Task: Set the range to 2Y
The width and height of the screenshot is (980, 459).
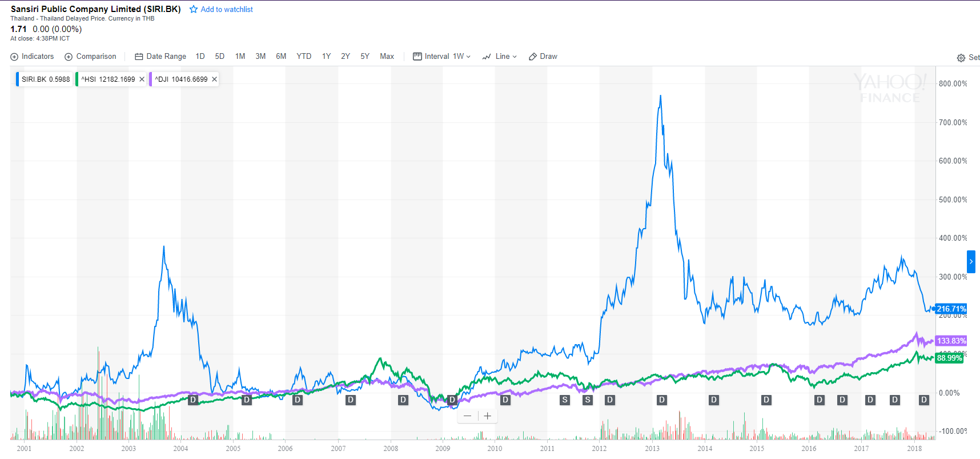Action: [x=346, y=57]
